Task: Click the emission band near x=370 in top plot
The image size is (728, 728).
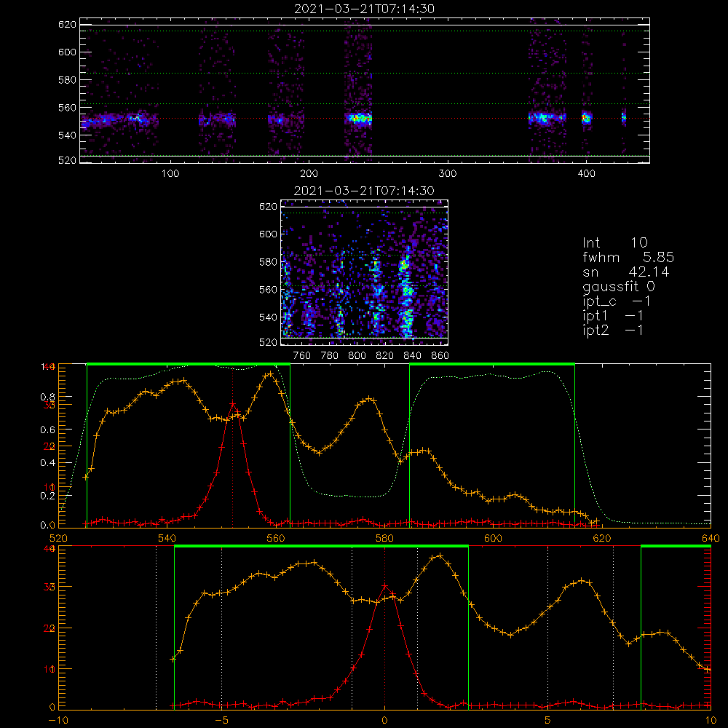Action: [x=547, y=117]
